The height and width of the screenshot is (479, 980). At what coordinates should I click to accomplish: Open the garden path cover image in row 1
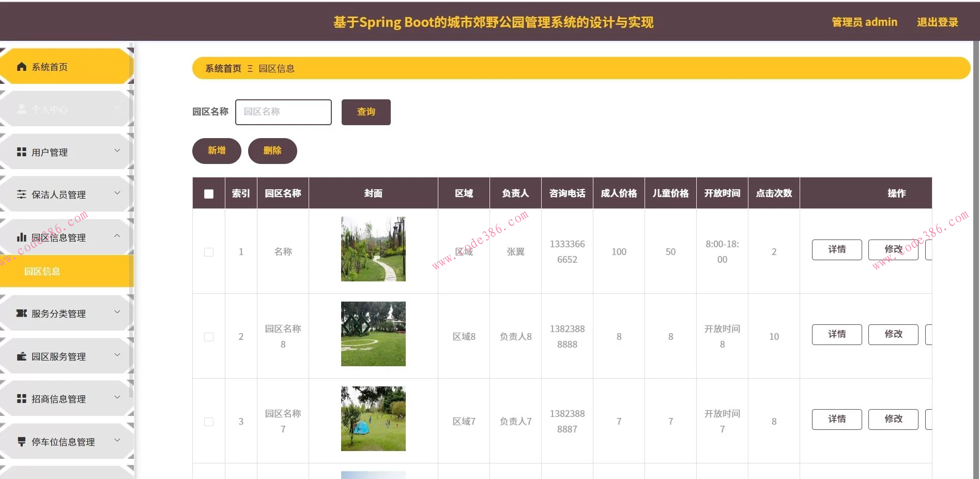[x=373, y=249]
